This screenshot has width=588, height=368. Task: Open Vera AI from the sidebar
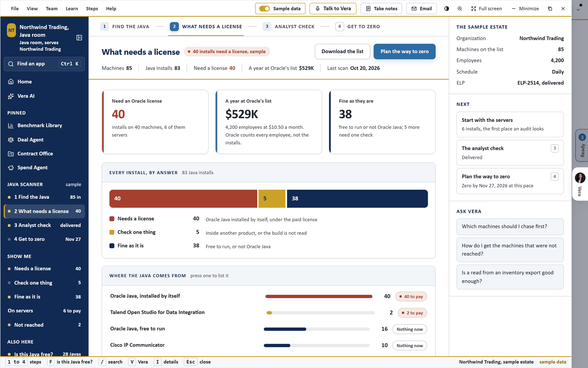pos(44,96)
